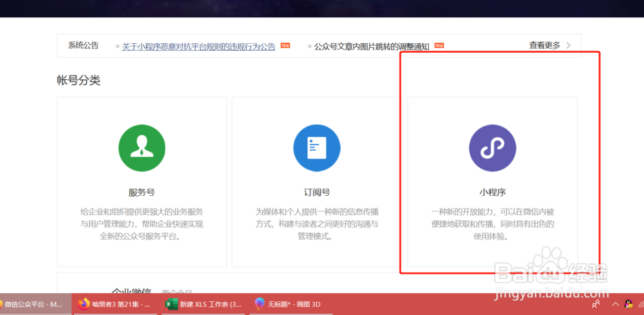The image size is (644, 315).
Task: Open the 小程序 card title
Action: point(493,193)
